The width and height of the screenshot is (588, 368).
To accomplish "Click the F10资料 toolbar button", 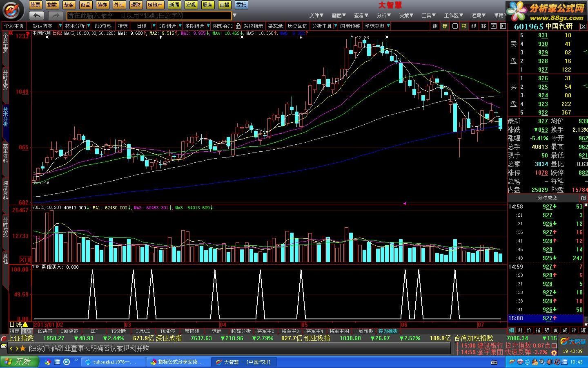I will (103, 26).
